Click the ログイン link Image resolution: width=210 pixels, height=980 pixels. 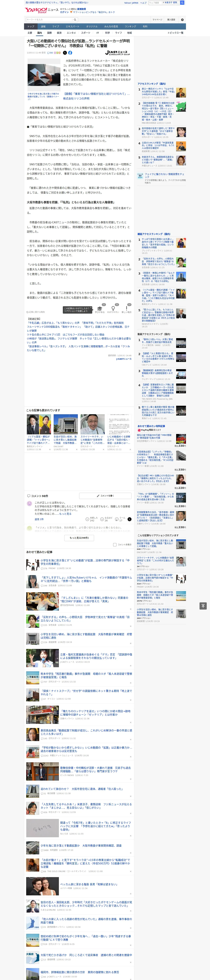click(x=64, y=12)
